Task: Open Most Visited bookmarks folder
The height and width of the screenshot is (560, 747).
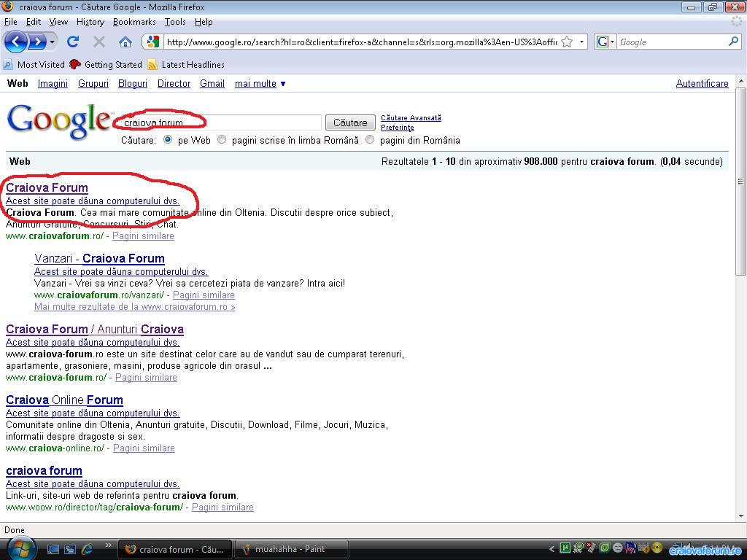Action: [x=34, y=64]
